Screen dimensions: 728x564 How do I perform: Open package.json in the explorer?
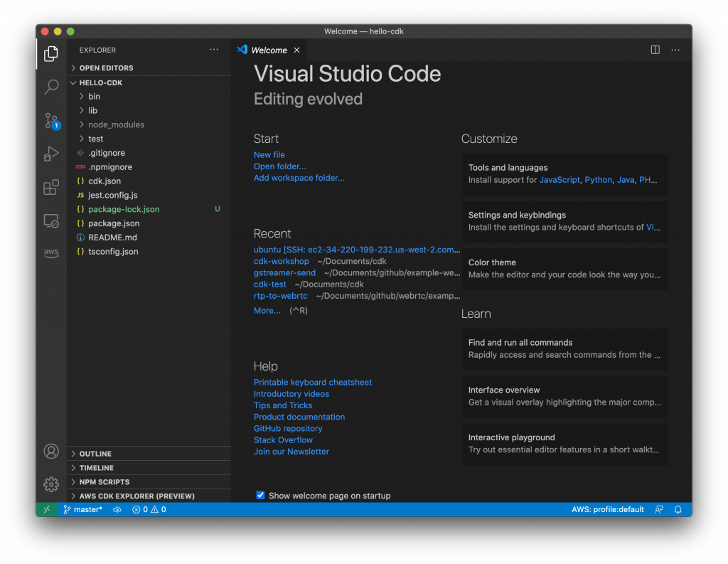(x=114, y=223)
